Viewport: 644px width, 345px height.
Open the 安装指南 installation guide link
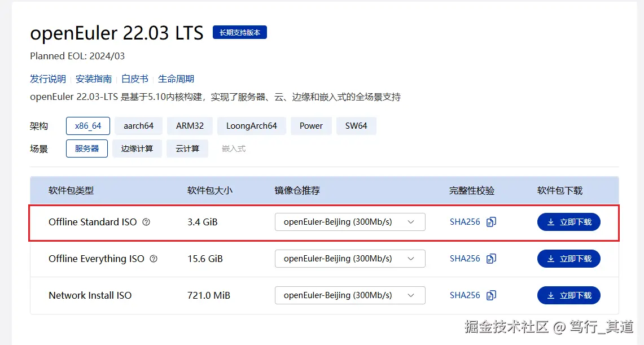[x=94, y=79]
